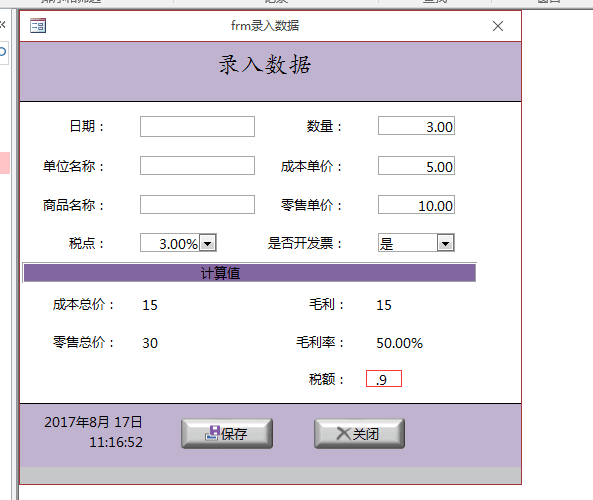Click the 零售总价 value 30
593x500 pixels.
(x=150, y=343)
